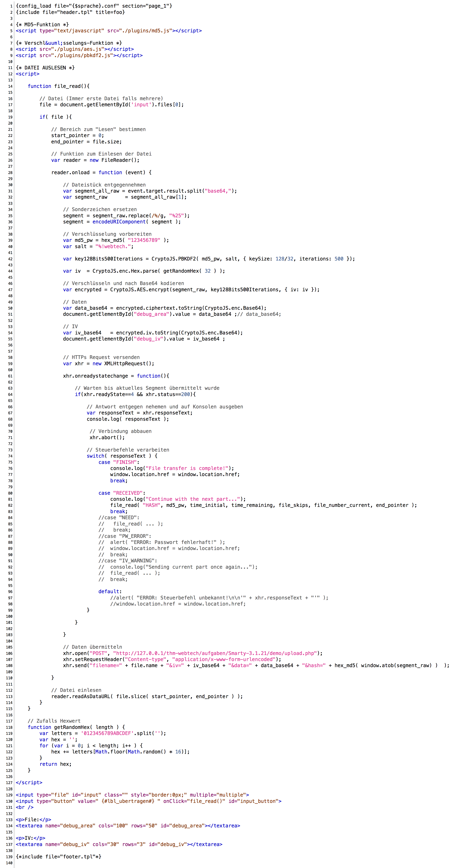458x868 pixels.
Task: Click the "Continue with the next part..." line
Action: (x=178, y=499)
